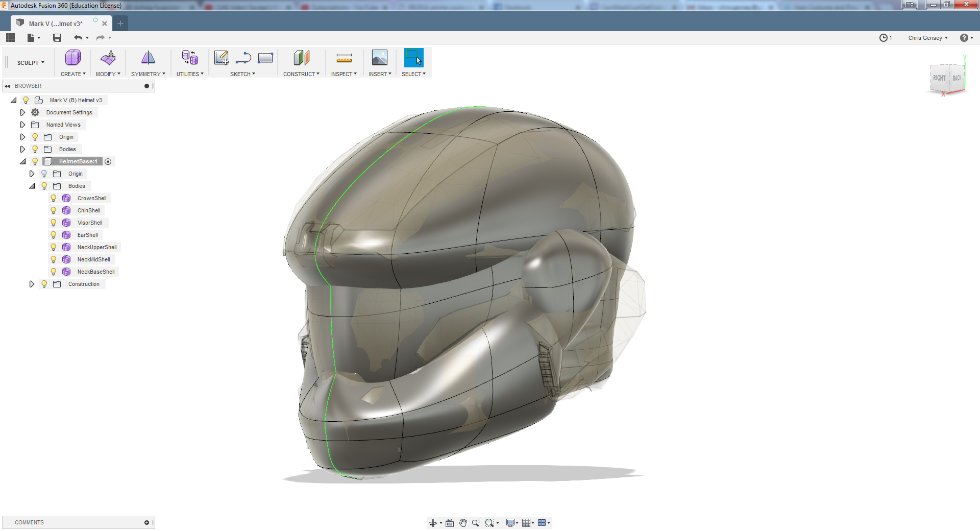Toggle visibility of NeckBaseShell body
Image resolution: width=980 pixels, height=531 pixels.
54,272
